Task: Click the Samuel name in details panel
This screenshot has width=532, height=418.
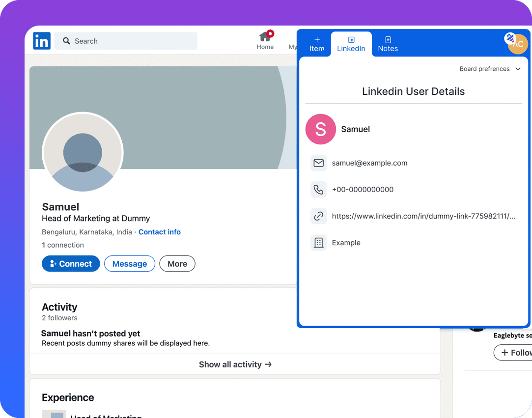Action: coord(355,129)
